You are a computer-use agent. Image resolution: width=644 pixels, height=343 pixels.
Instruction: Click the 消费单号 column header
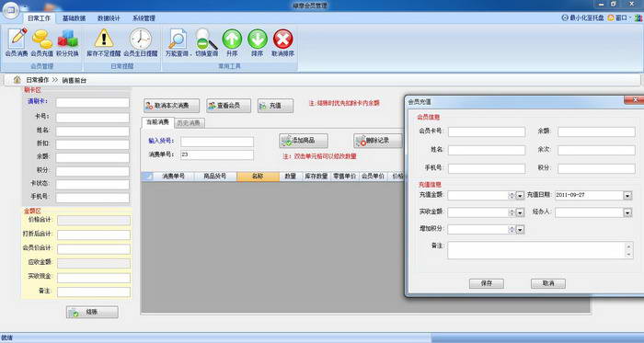tap(173, 177)
